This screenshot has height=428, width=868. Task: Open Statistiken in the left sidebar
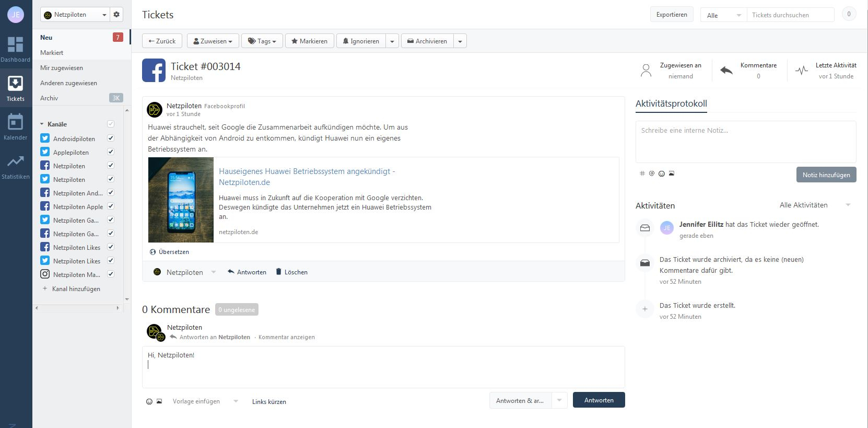point(15,166)
